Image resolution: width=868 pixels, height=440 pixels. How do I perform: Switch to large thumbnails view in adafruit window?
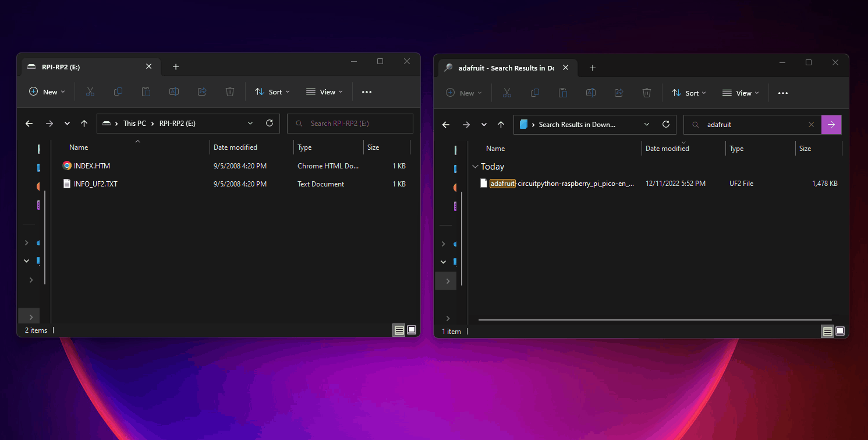click(x=840, y=331)
